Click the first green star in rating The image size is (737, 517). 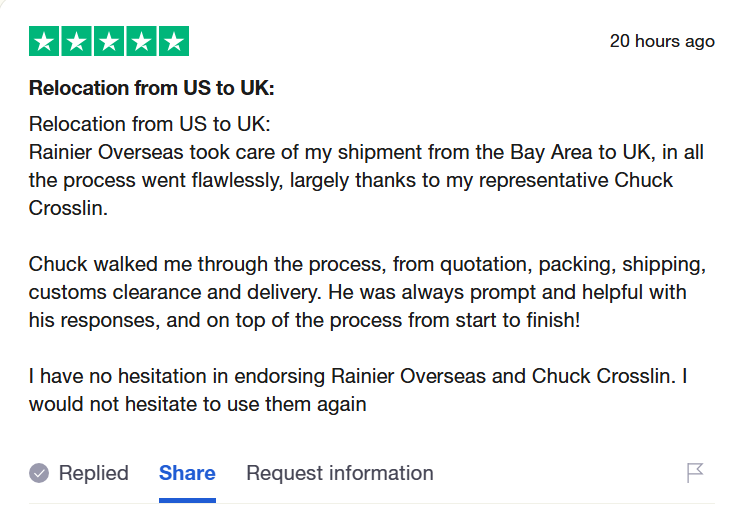45,41
